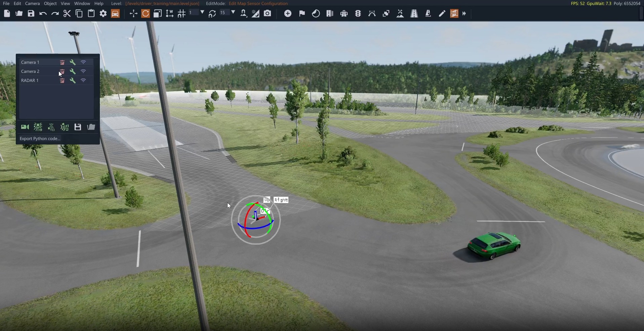The width and height of the screenshot is (644, 331).
Task: Toggle the grid snapping icon
Action: click(x=182, y=14)
